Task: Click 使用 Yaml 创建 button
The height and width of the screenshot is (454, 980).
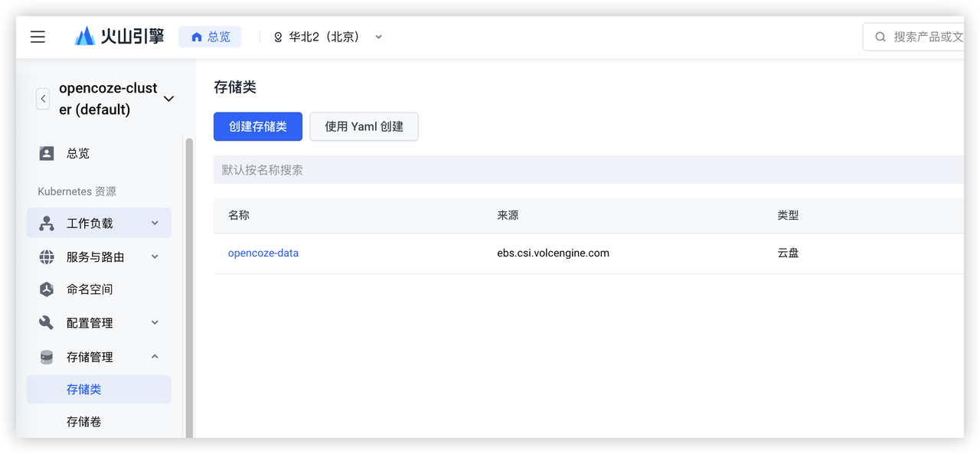Action: click(364, 126)
